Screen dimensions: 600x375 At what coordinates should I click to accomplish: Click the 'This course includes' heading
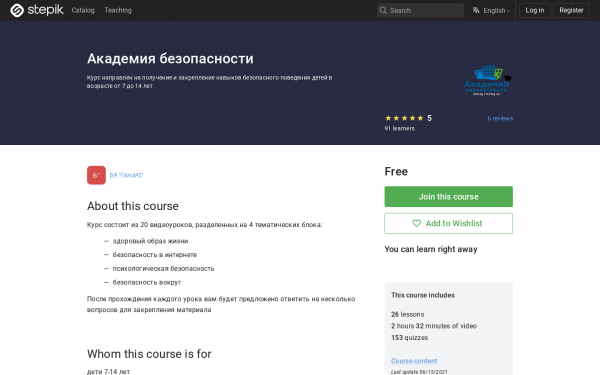(423, 295)
